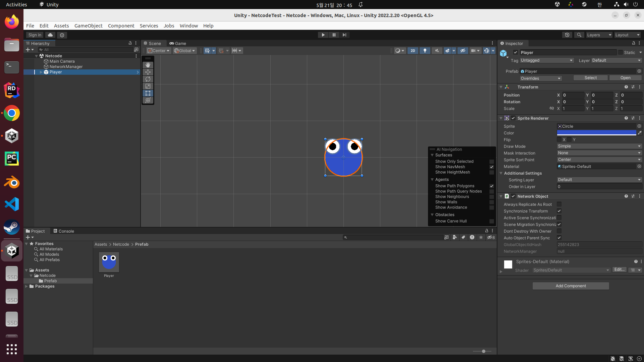The width and height of the screenshot is (644, 362).
Task: Enable Show Carve Hull checkbox
Action: tap(492, 221)
